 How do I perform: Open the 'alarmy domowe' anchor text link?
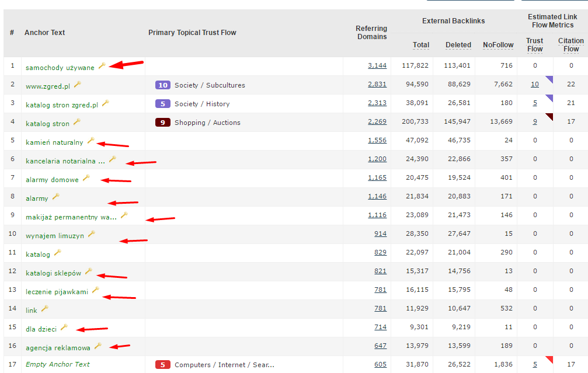click(x=52, y=180)
